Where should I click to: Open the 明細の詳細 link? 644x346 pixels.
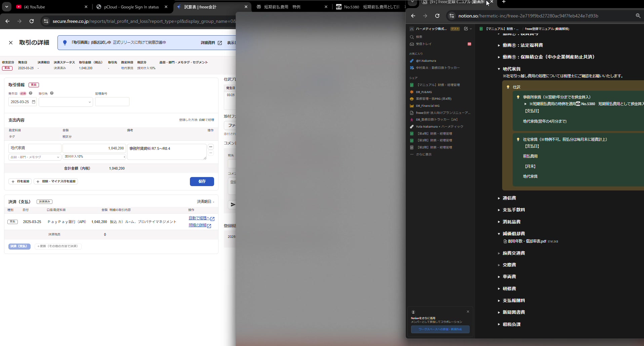198,225
